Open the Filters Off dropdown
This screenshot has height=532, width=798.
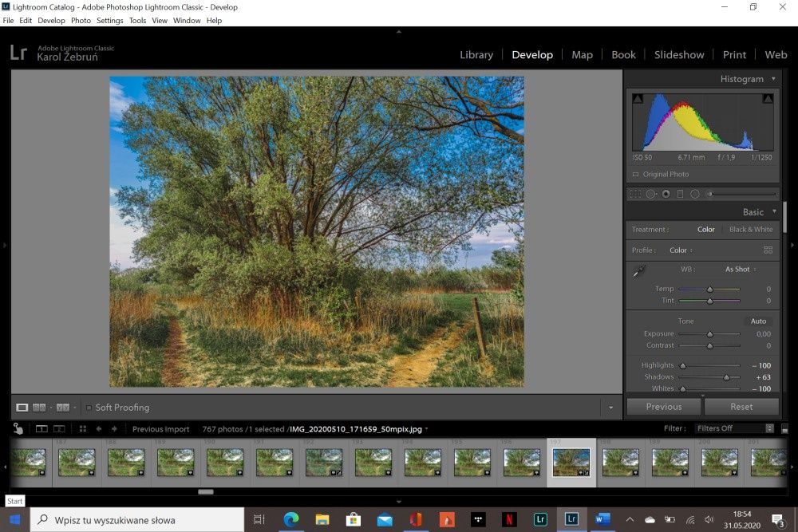point(734,428)
